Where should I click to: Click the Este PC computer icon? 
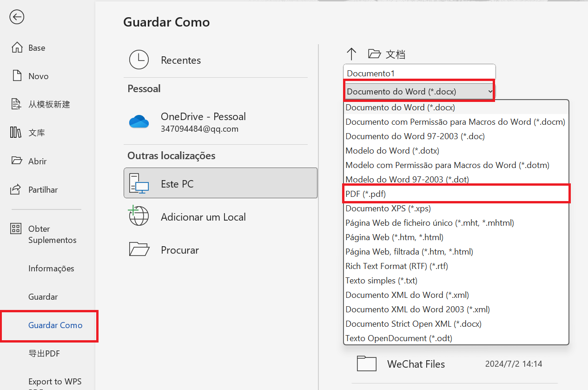[139, 183]
